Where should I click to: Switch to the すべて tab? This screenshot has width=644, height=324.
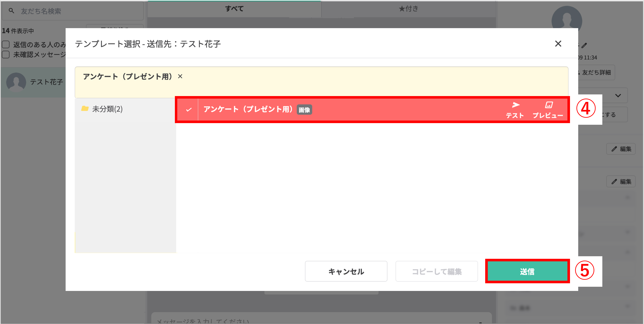tap(234, 9)
